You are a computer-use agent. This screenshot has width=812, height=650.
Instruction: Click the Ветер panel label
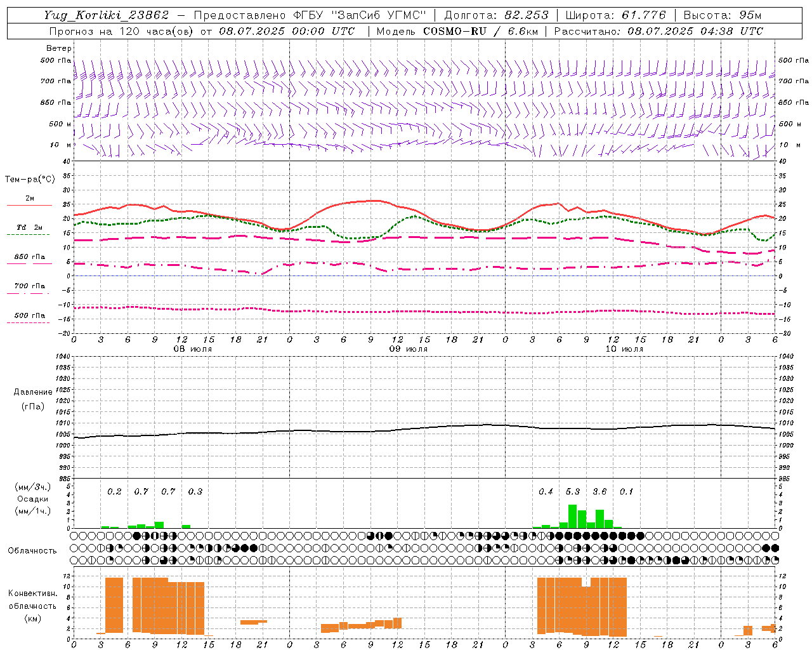[x=59, y=48]
